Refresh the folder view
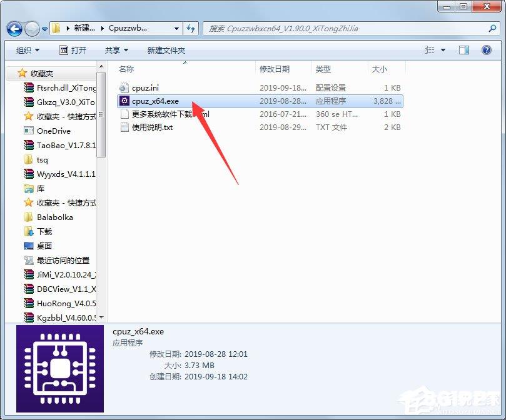The image size is (506, 420). pos(191,28)
